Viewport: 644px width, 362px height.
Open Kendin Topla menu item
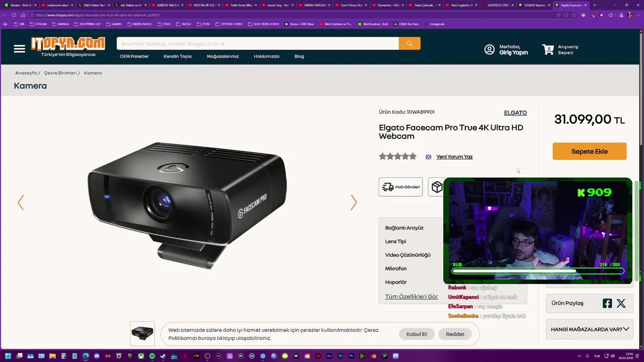178,56
